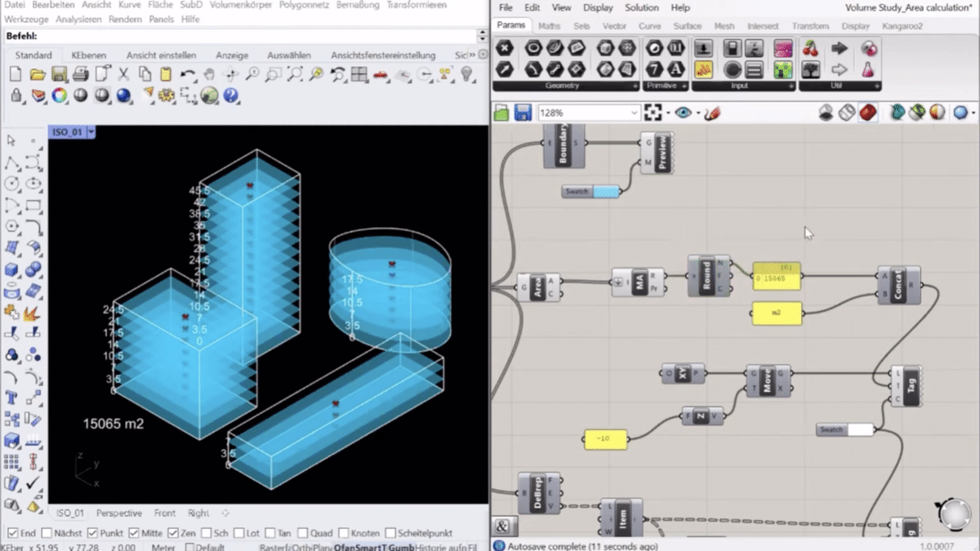Click the pink flask icon in Util

(869, 70)
